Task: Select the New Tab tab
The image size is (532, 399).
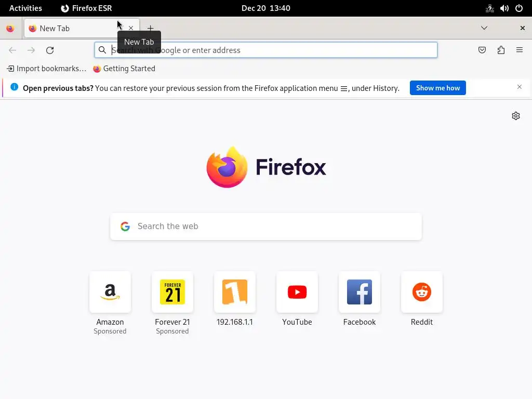Action: click(82, 28)
